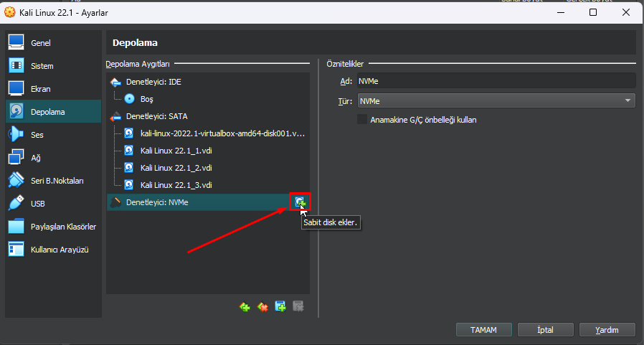
Task: Select the empty optical drive Boş
Action: pyautogui.click(x=208, y=99)
